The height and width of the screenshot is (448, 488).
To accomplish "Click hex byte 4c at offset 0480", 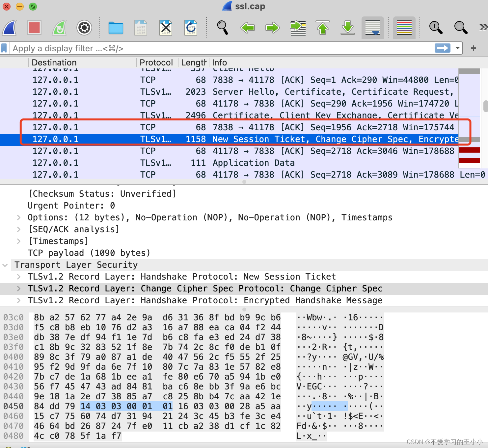I will click(x=39, y=436).
